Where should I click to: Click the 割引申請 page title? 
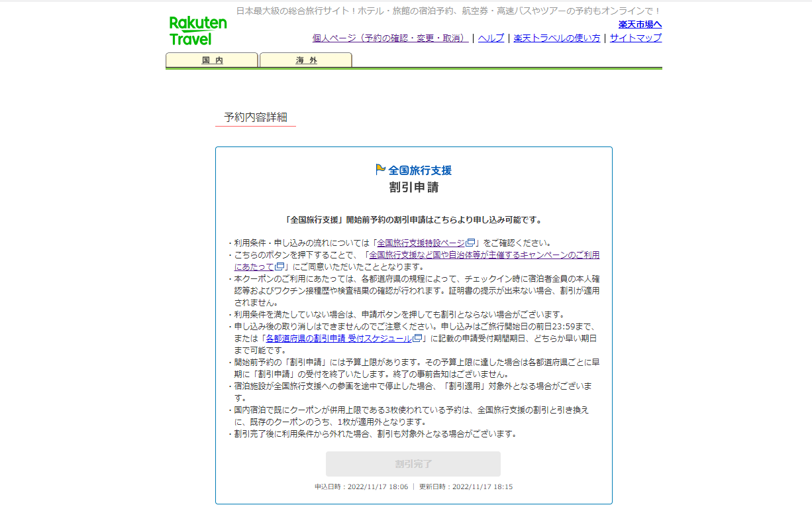413,187
